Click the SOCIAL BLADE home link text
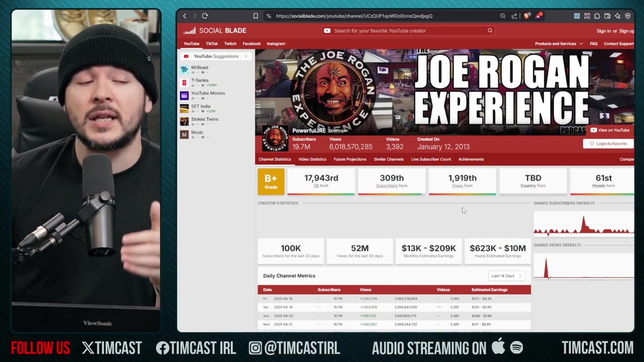 click(222, 31)
